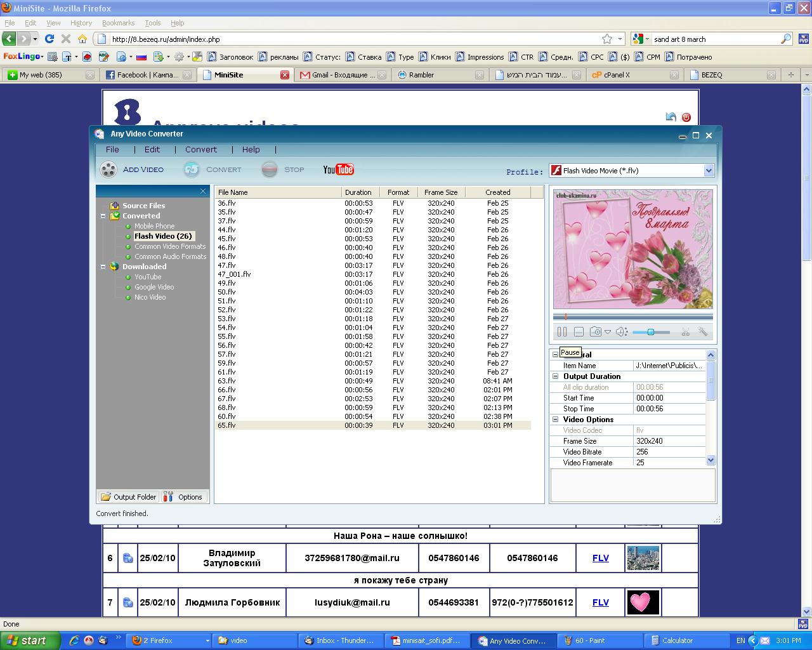This screenshot has height=650, width=812.
Task: Click the Add Video film reel icon
Action: point(108,169)
